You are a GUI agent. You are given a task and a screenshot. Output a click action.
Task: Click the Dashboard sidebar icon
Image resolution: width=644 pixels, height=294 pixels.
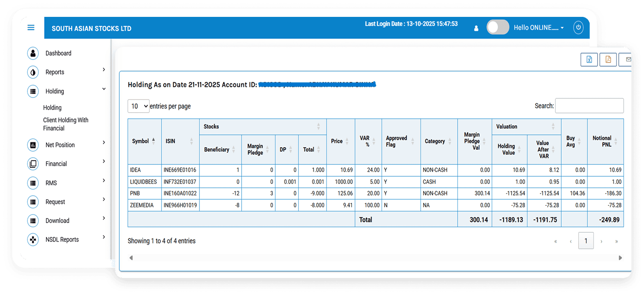(x=33, y=53)
